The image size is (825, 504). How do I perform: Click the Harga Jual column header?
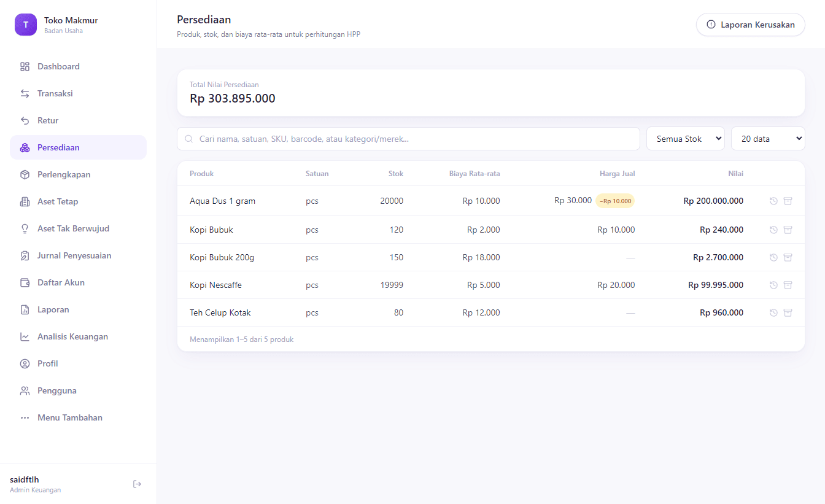pyautogui.click(x=617, y=174)
